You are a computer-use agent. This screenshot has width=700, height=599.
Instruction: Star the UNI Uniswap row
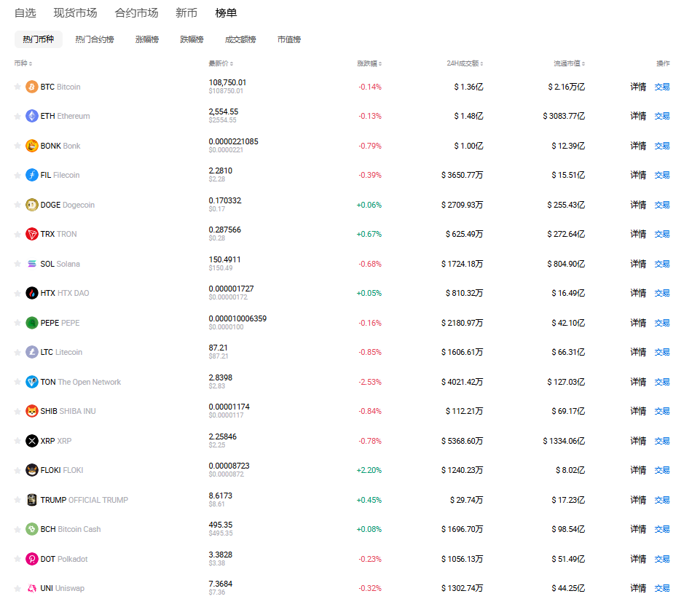tap(17, 588)
